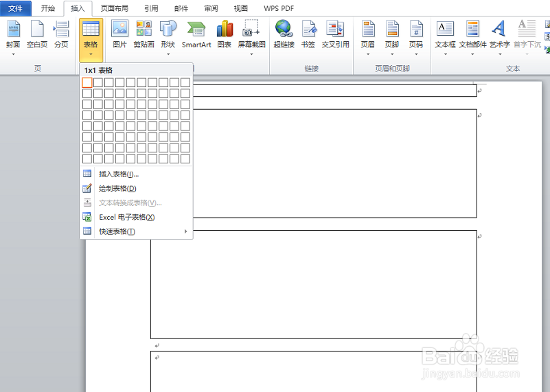Switch to the 视图 ribbon tab
The image size is (550, 392).
coord(240,8)
